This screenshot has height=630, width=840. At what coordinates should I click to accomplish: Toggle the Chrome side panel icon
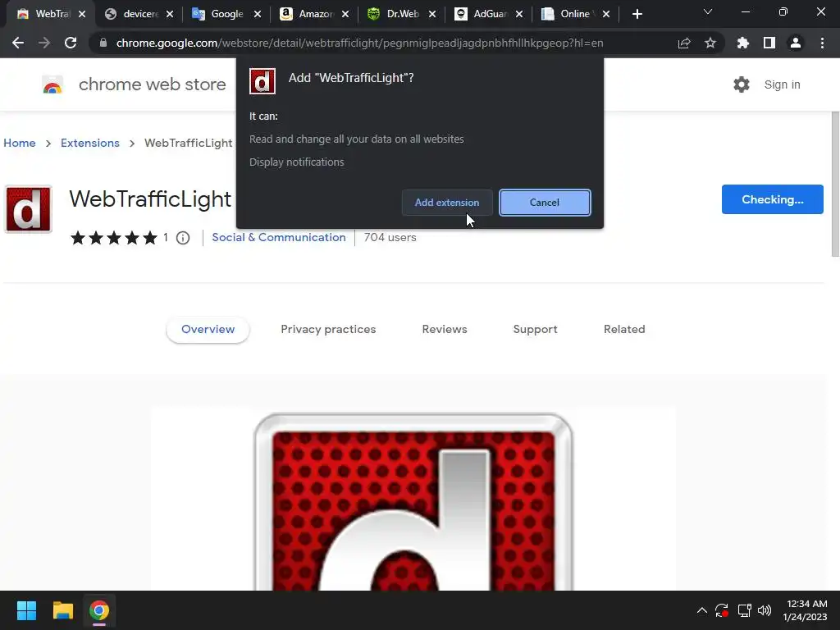[x=769, y=43]
